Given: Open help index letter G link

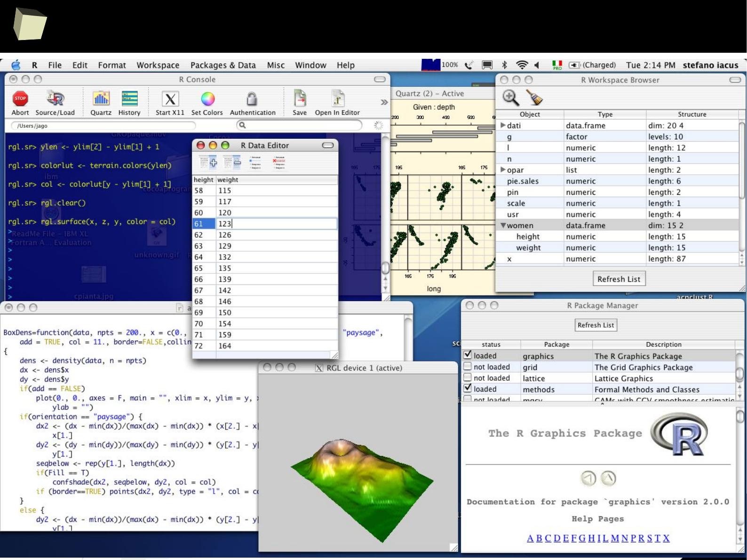Looking at the screenshot, I should pos(582,538).
